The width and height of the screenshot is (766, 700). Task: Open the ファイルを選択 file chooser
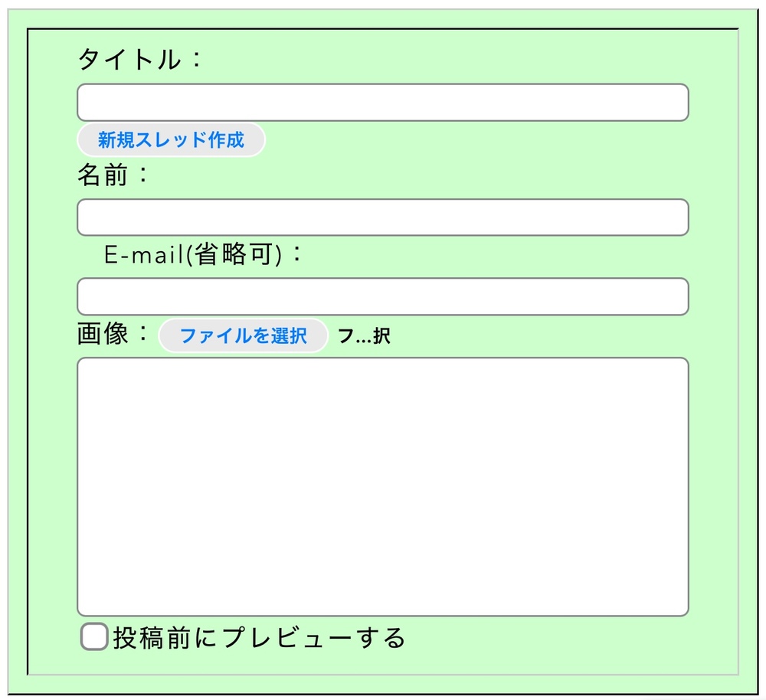[x=243, y=335]
